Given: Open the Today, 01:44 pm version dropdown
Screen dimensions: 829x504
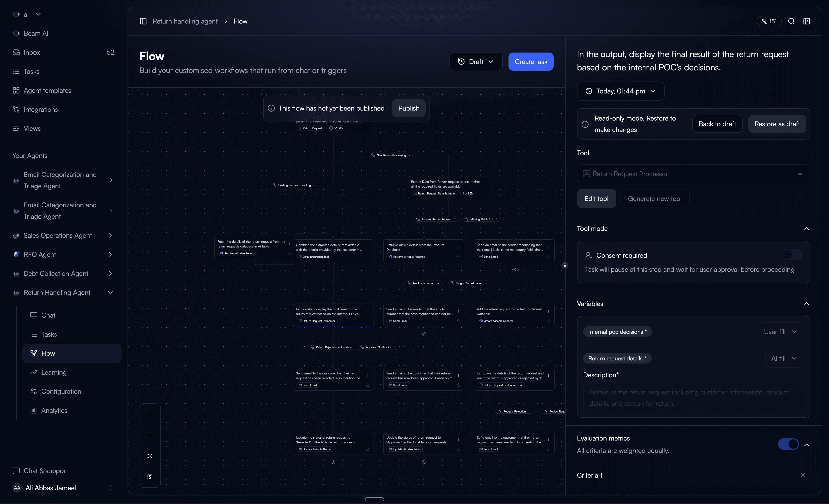Looking at the screenshot, I should (620, 91).
